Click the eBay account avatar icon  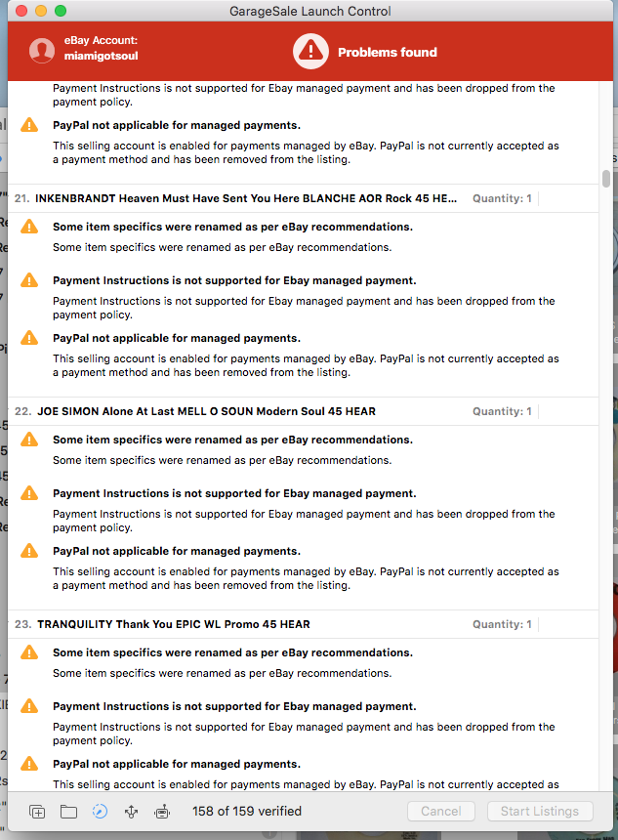point(42,51)
